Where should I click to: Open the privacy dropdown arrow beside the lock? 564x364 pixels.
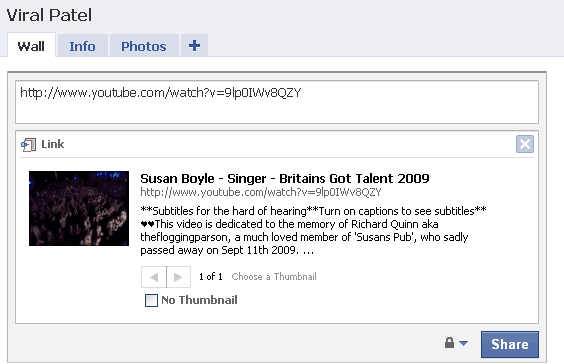pos(464,343)
